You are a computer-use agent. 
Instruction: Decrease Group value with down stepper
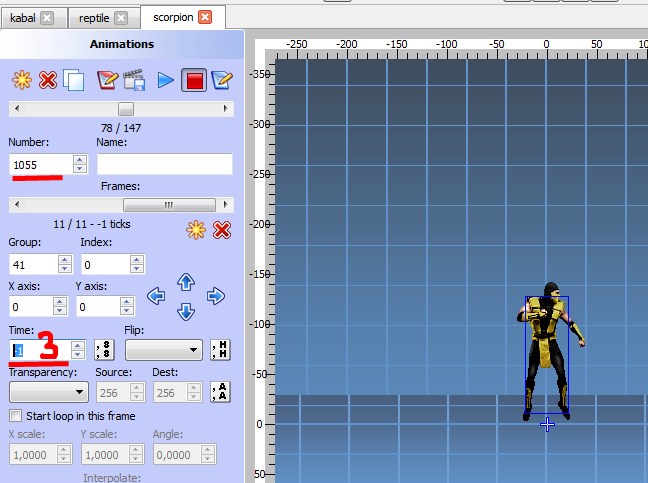(65, 269)
